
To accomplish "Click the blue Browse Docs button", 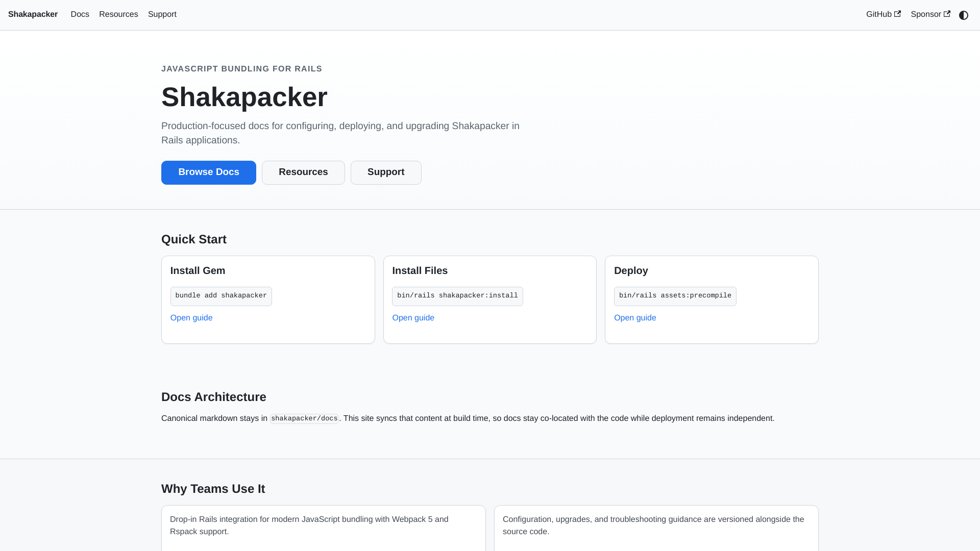I will (x=209, y=172).
